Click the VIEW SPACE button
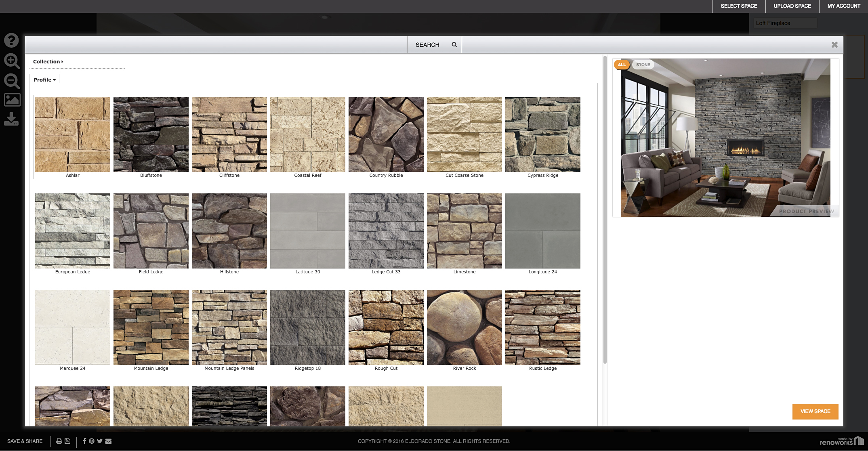The height and width of the screenshot is (451, 868). [x=815, y=411]
